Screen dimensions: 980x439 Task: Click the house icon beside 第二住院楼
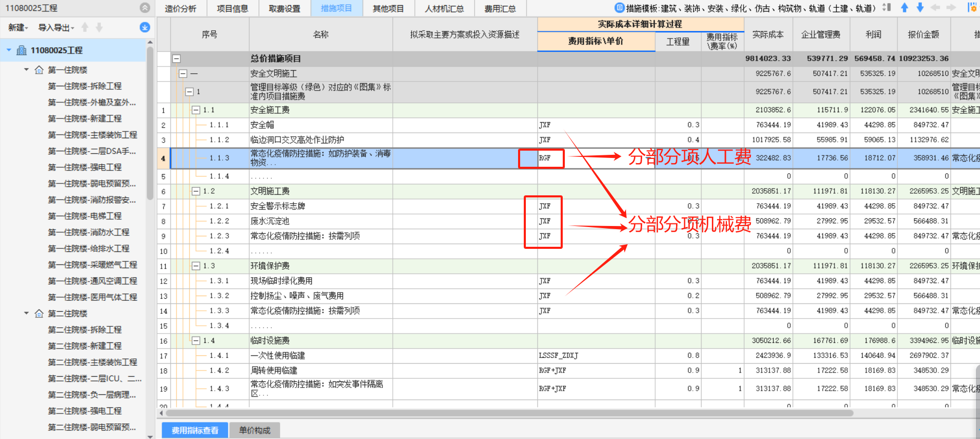coord(39,313)
